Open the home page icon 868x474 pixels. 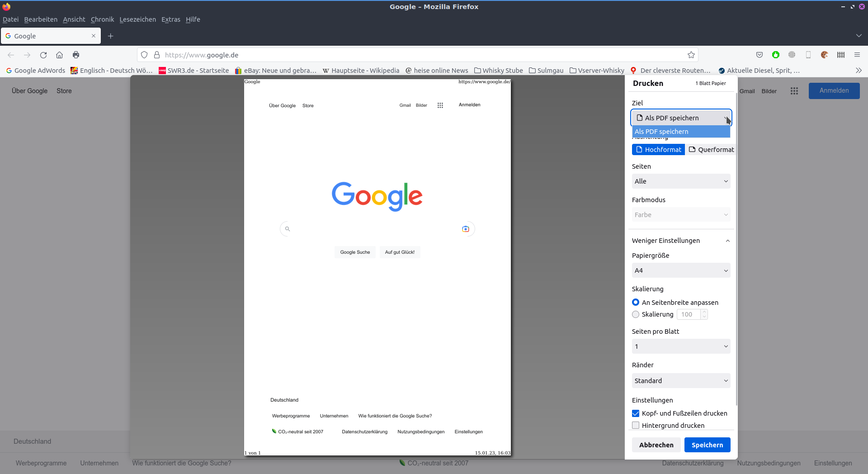coord(59,55)
